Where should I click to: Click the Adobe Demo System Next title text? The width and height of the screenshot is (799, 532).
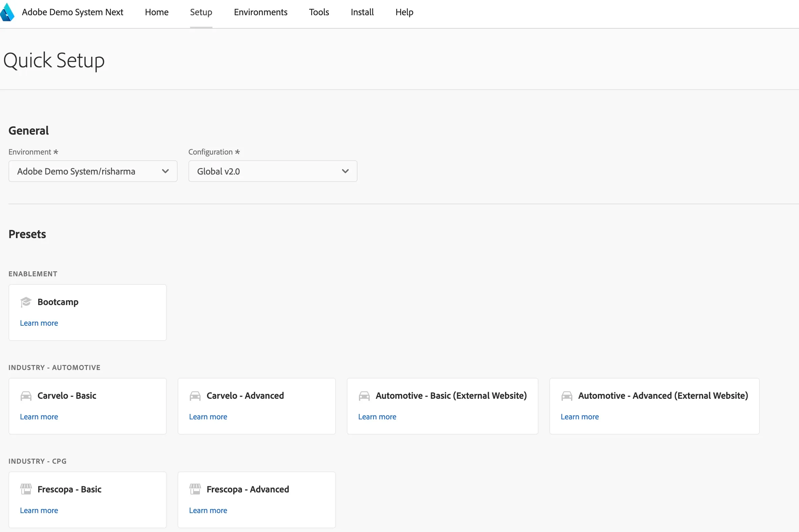[x=72, y=12]
